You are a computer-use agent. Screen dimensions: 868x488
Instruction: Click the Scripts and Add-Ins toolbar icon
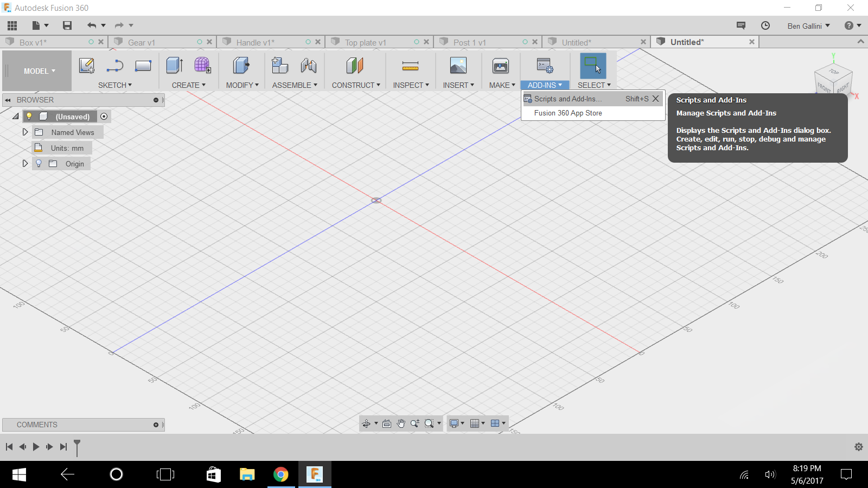[x=545, y=66]
